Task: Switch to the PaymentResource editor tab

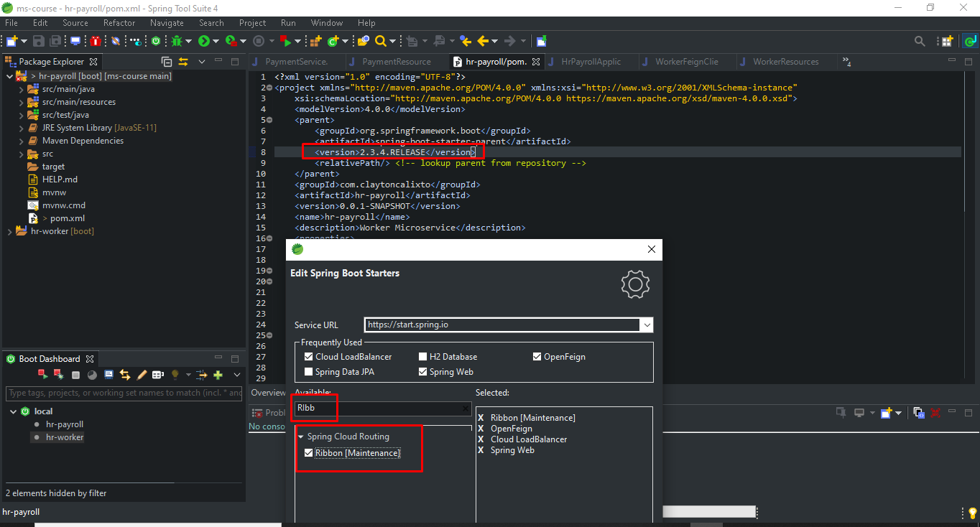Action: [x=396, y=62]
